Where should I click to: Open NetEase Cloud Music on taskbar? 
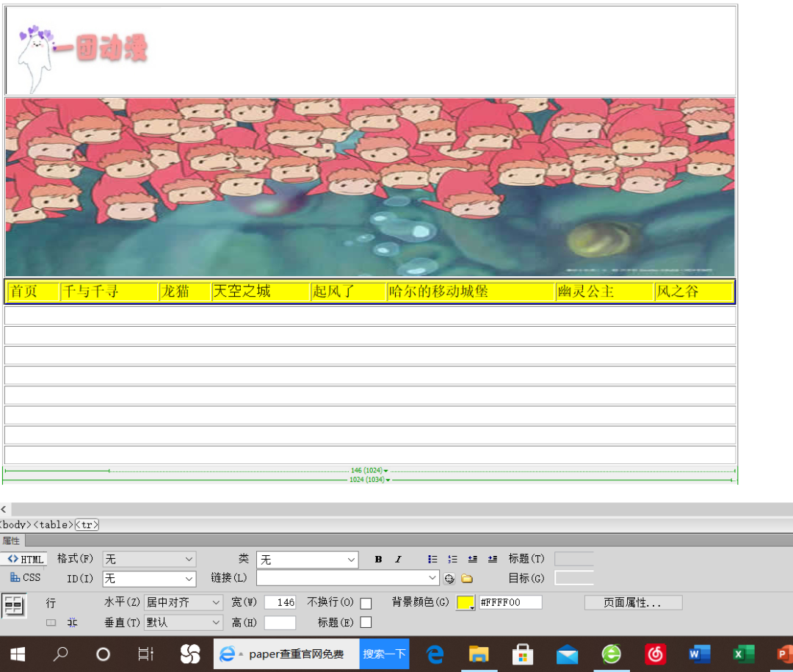click(x=656, y=654)
